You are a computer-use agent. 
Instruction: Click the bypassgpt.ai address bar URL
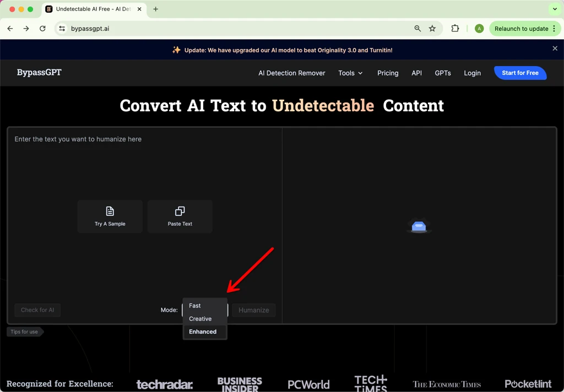(x=90, y=29)
